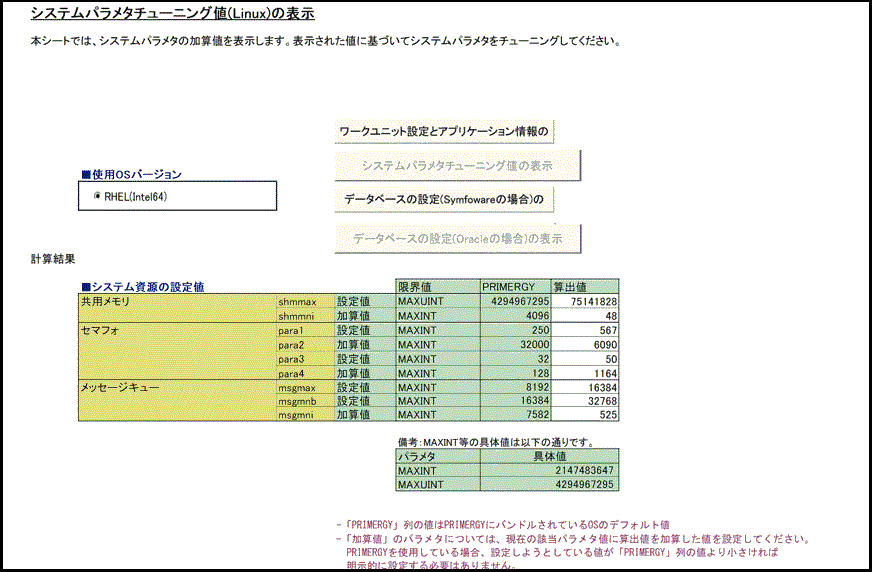Select the value 75141828 for shmmax
This screenshot has width=872, height=572.
click(585, 301)
